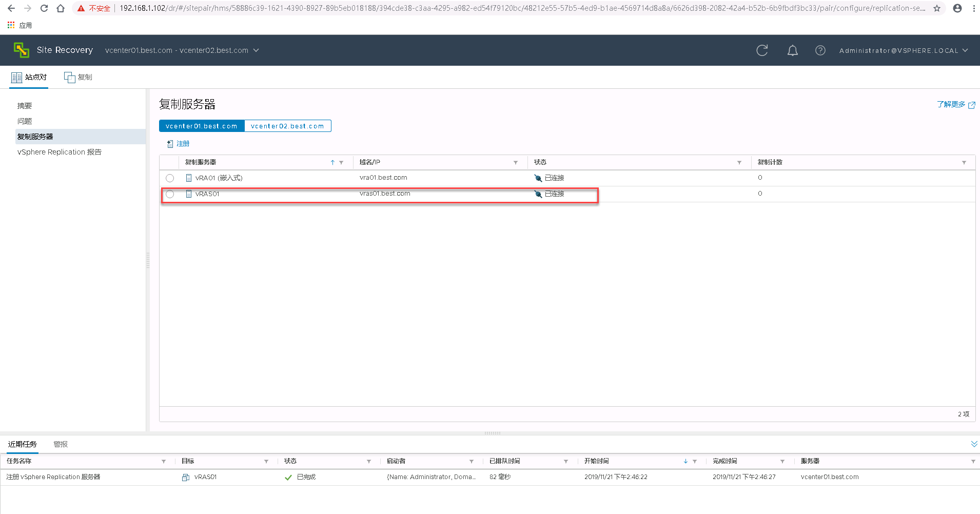This screenshot has height=514, width=980.
Task: Open filter for 复制计数 column
Action: 964,162
